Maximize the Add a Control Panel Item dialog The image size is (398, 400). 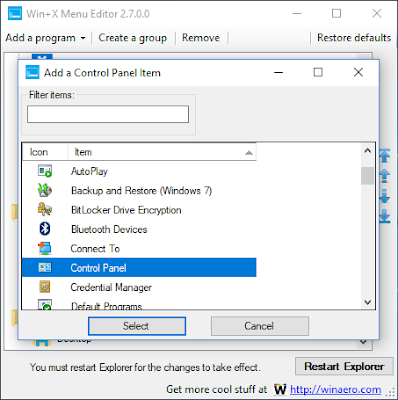(318, 72)
